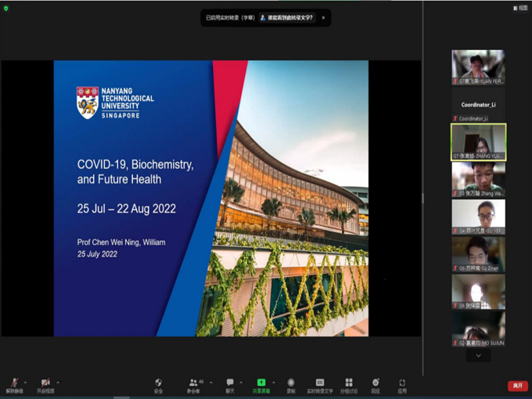Screen dimensions: 532x399
Task: Start video with the camera button
Action: [45, 383]
